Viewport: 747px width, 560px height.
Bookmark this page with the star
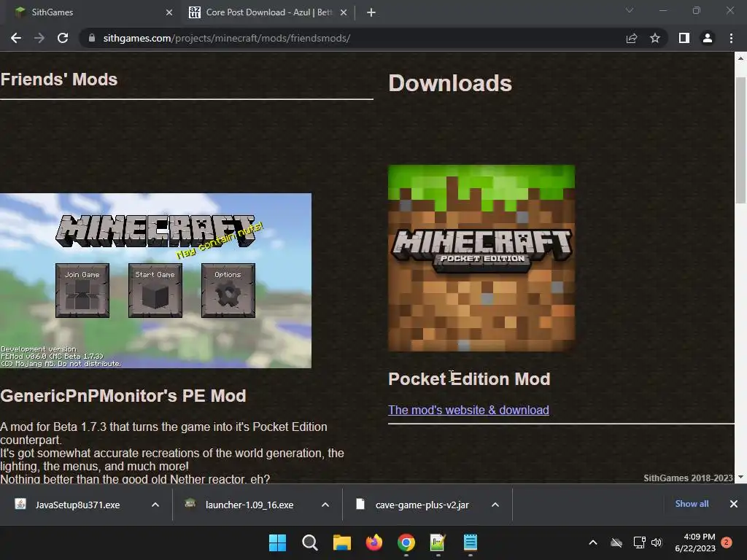pos(655,38)
